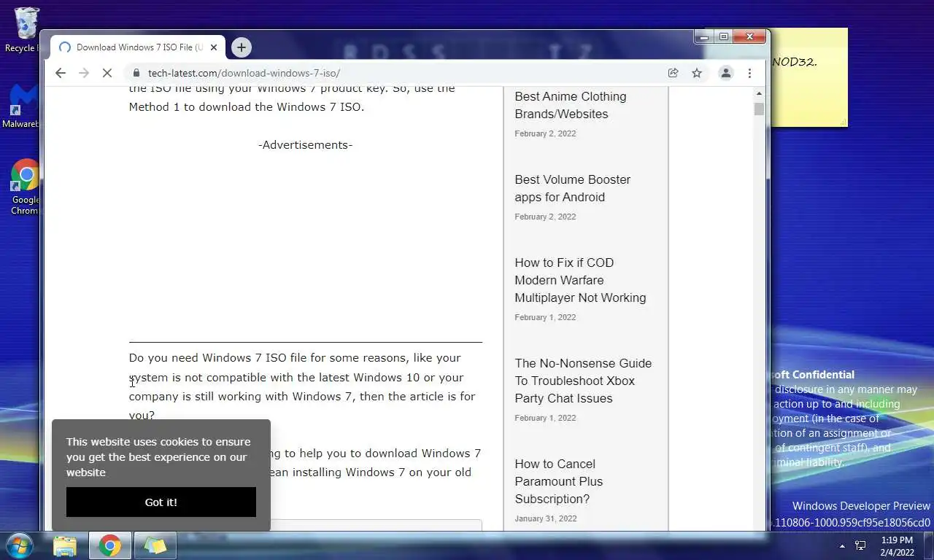934x560 pixels.
Task: Click the sticky note containing NOD32
Action: [808, 77]
